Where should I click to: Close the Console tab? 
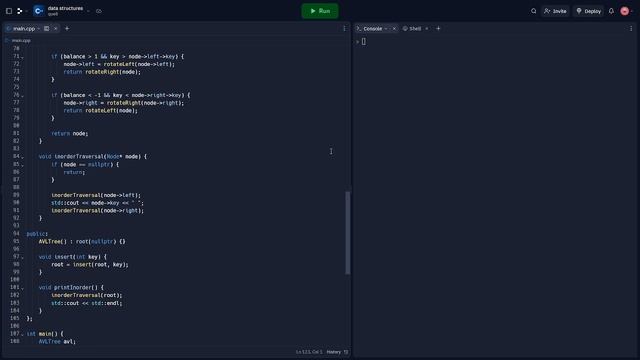[394, 29]
